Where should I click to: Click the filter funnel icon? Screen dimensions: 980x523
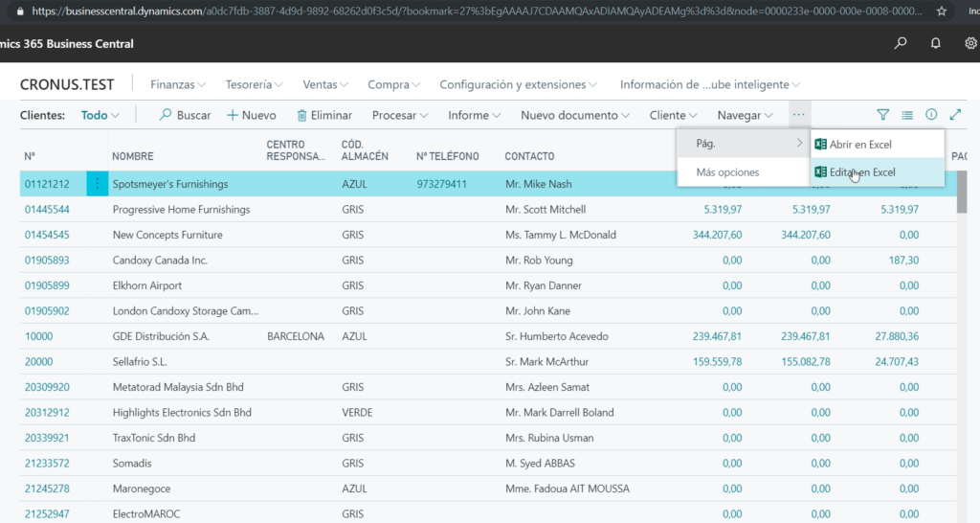pos(883,115)
